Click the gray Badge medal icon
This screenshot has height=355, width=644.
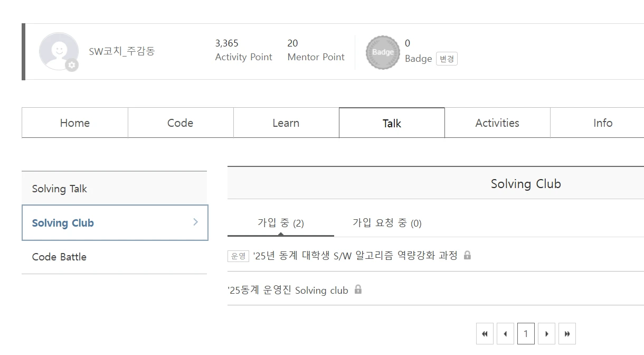383,52
